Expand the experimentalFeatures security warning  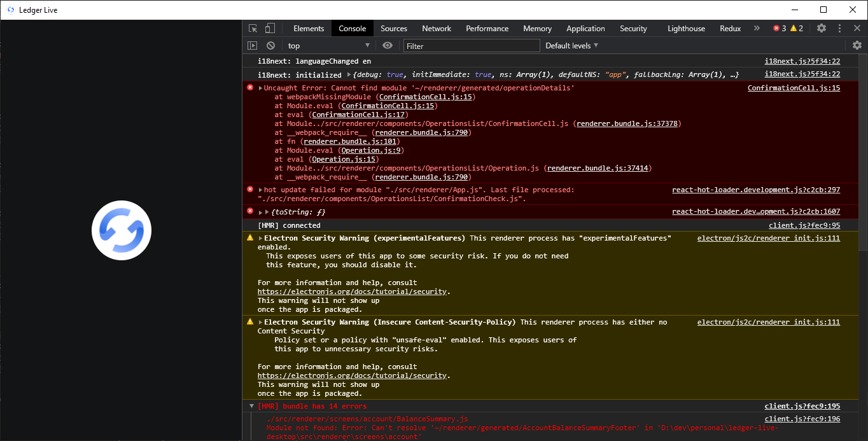coord(260,239)
